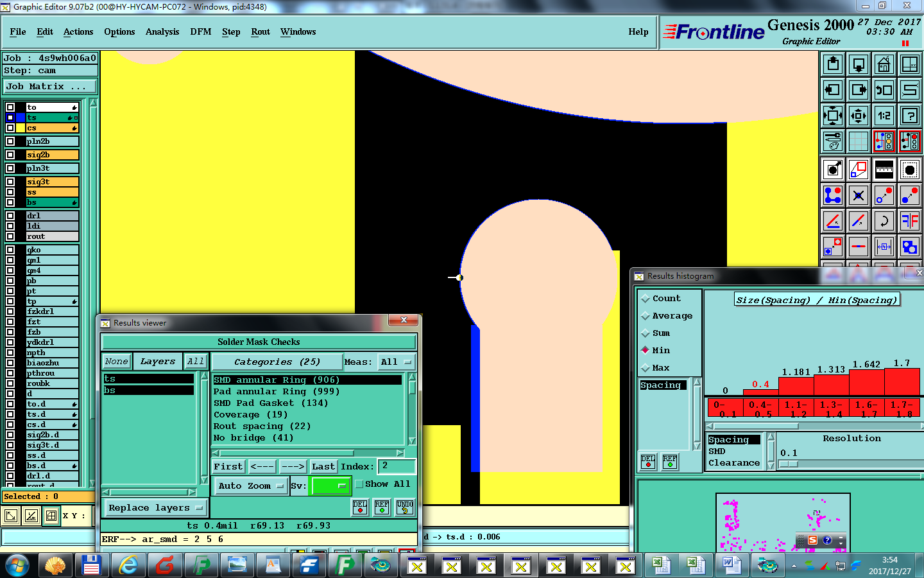Select the Average radio option
This screenshot has width=924, height=578.
tap(667, 316)
